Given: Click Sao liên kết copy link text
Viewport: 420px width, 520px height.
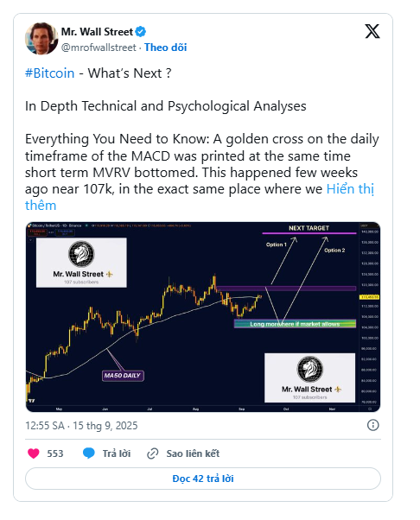Looking at the screenshot, I should (193, 453).
